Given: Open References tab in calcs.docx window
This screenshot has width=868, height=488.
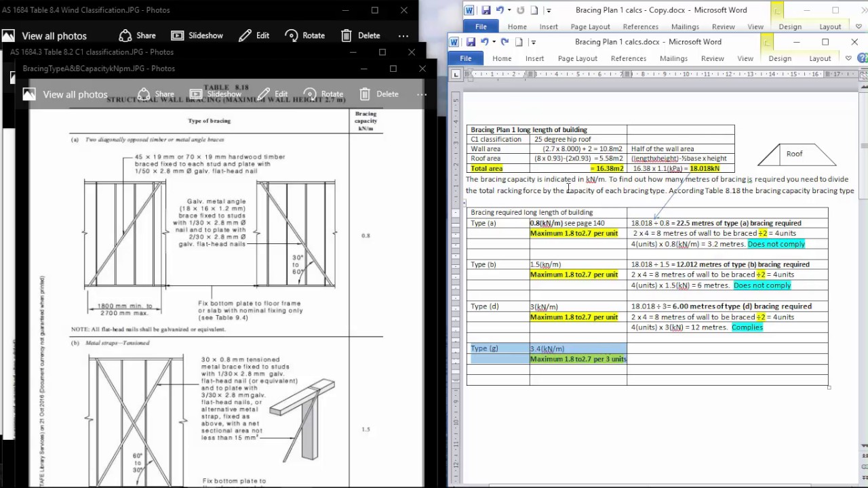Looking at the screenshot, I should point(629,58).
